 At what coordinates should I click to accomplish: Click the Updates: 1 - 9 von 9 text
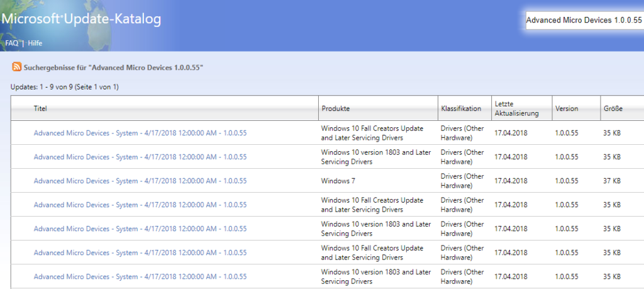[x=65, y=87]
